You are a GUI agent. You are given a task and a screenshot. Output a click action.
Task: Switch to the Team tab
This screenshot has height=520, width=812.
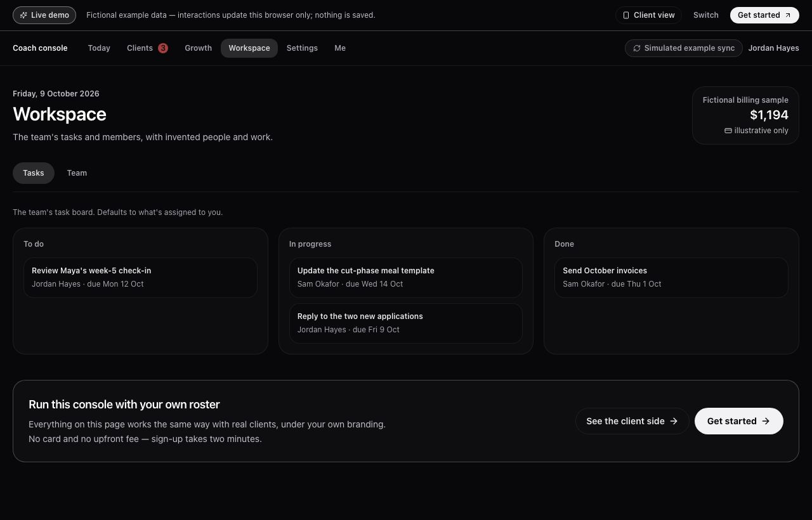pos(77,173)
